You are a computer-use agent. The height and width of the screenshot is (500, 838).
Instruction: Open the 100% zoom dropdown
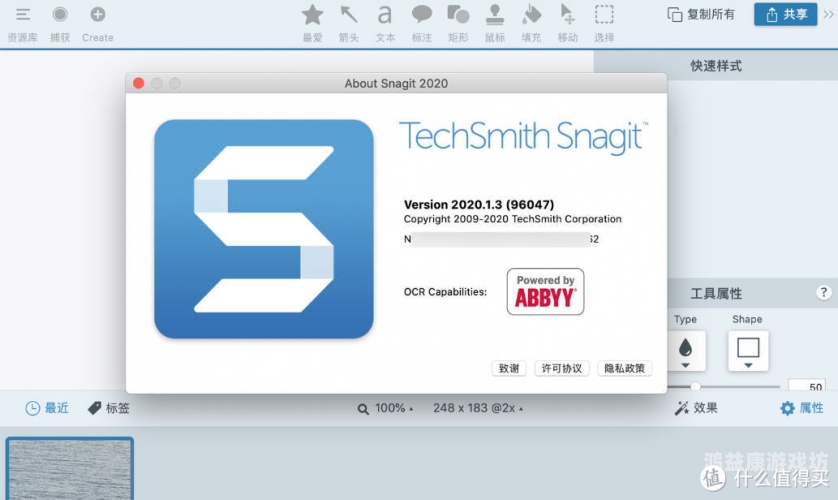tap(385, 408)
